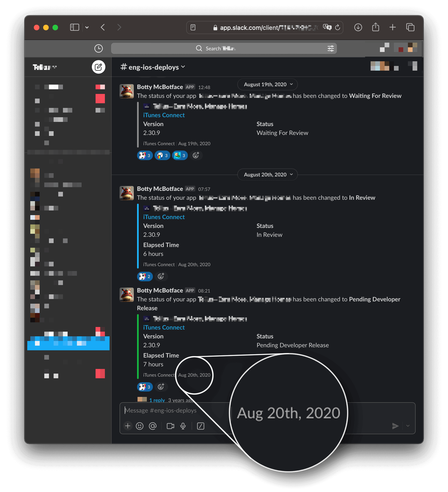This screenshot has width=448, height=492.
Task: Toggle the 3-count reaction on 08:21 message
Action: [145, 387]
